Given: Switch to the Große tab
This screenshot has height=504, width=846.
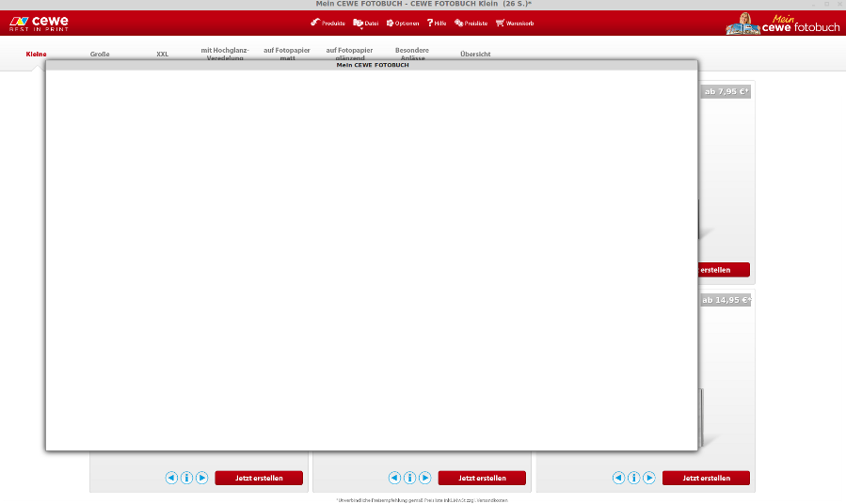Looking at the screenshot, I should click(100, 54).
